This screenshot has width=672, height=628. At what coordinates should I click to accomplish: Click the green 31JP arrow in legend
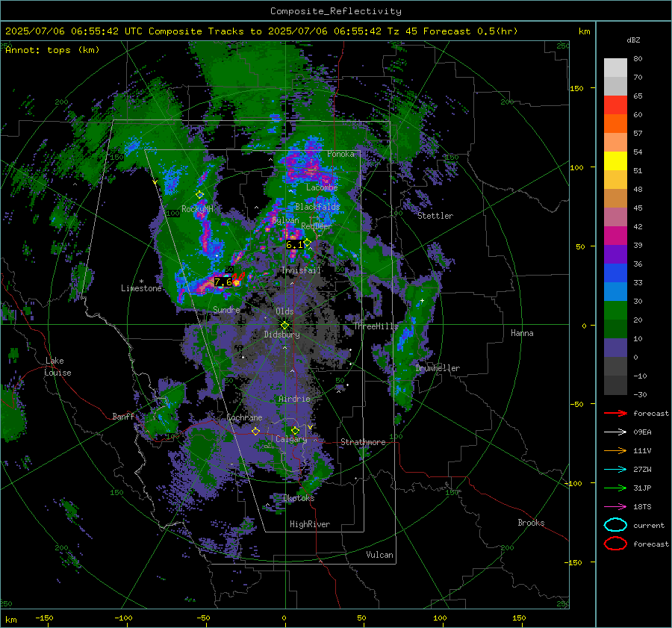(x=615, y=488)
